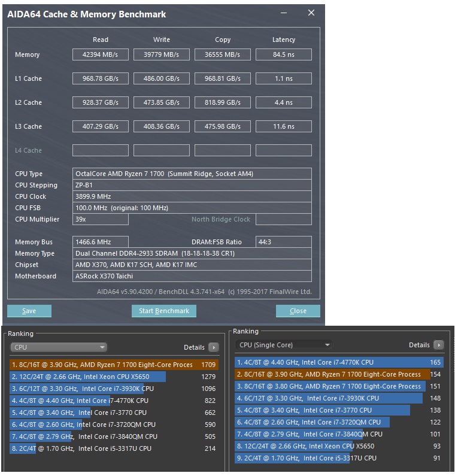
Task: Click Start Benchmark button
Action: coord(164,311)
